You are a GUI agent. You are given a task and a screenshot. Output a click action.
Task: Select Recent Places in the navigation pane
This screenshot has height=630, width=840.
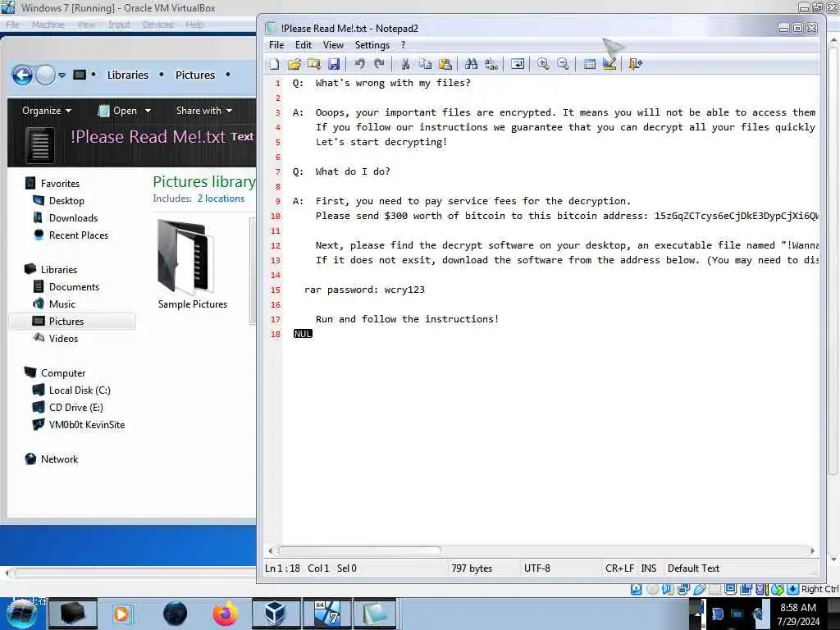79,235
